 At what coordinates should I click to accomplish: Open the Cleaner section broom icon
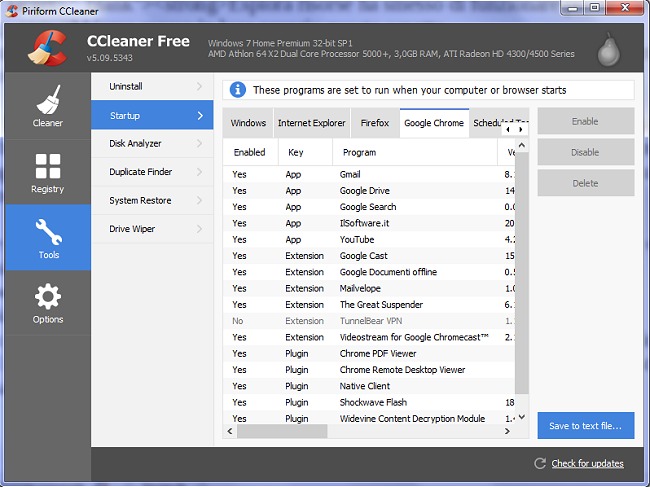(48, 99)
